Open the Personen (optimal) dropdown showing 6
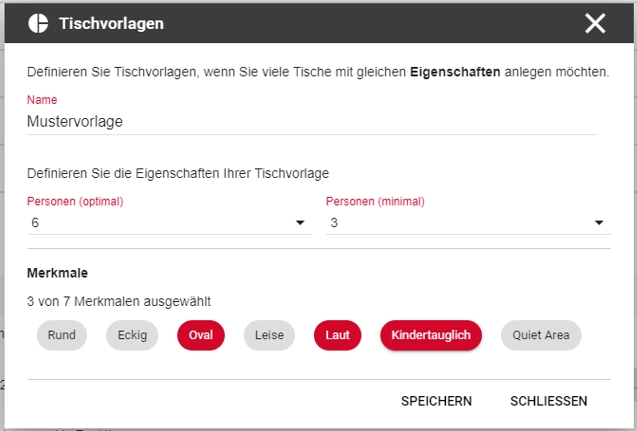Viewport: 637px width, 431px height. (x=169, y=223)
